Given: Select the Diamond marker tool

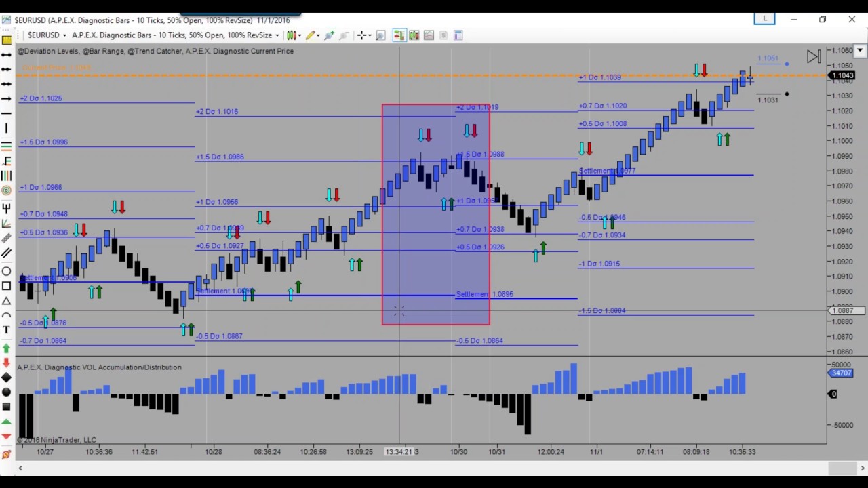Looking at the screenshot, I should coord(6,377).
